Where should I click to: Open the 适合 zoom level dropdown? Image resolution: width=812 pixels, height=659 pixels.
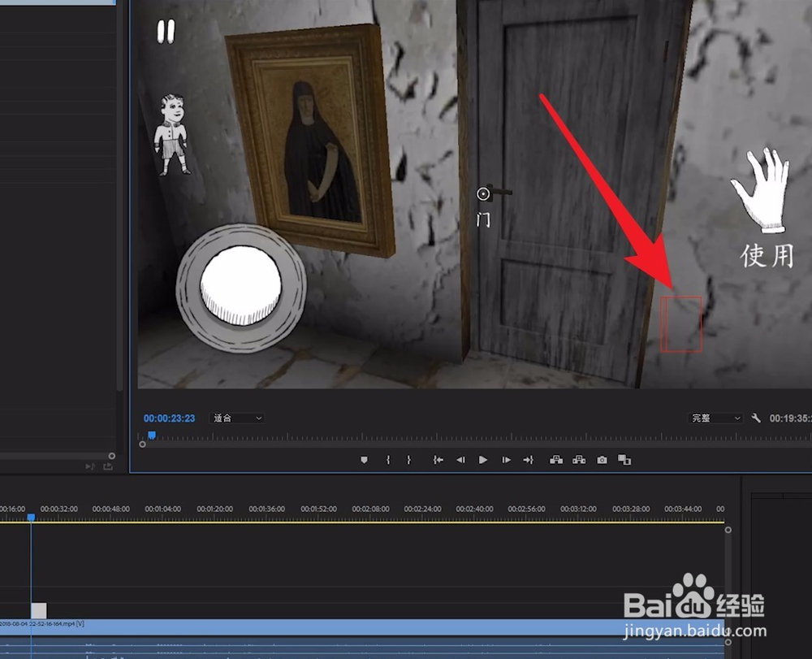(x=237, y=418)
